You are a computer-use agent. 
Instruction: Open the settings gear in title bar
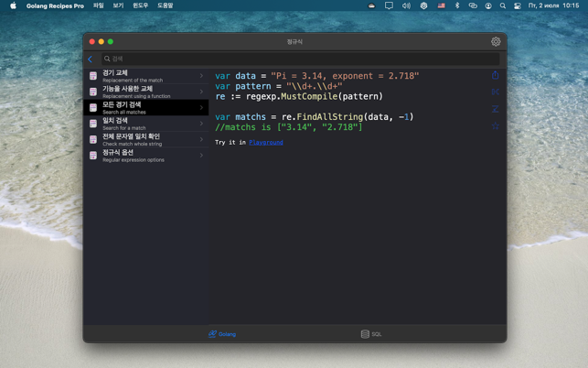pos(496,42)
